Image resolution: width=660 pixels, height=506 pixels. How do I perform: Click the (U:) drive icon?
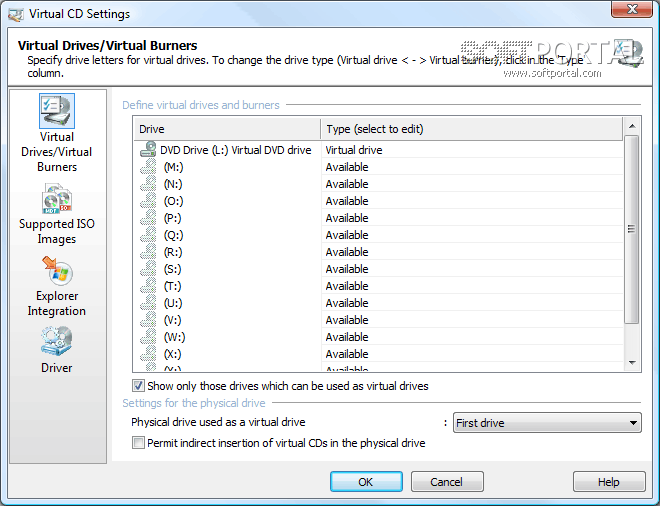point(148,303)
